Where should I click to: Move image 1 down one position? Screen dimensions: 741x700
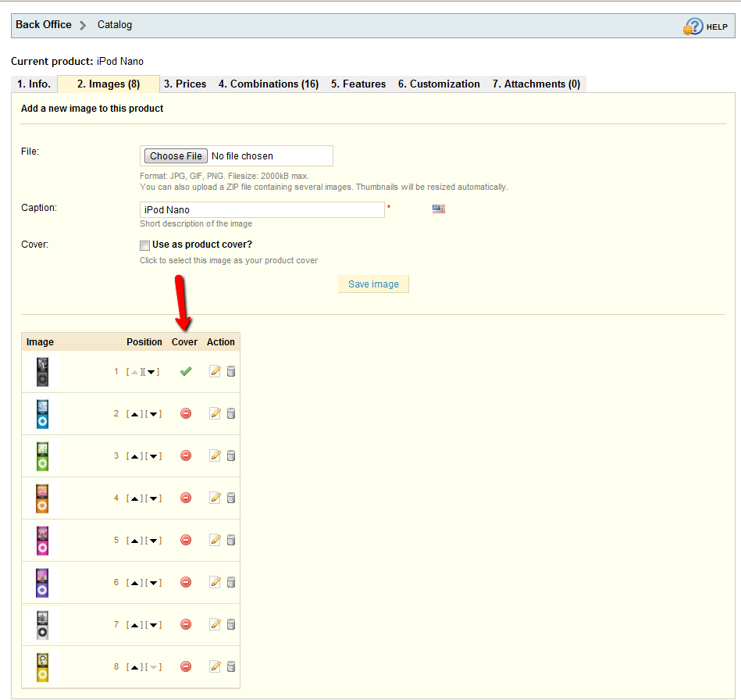(151, 372)
